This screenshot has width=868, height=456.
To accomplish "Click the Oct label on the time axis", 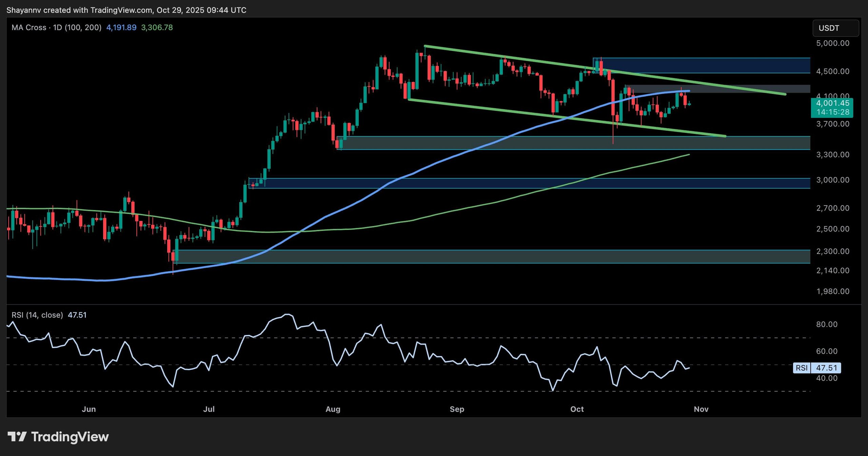I will tap(577, 409).
